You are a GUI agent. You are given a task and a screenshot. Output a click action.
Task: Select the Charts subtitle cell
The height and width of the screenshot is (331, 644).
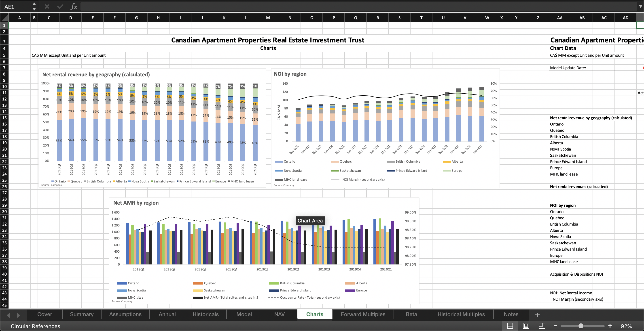(x=268, y=48)
